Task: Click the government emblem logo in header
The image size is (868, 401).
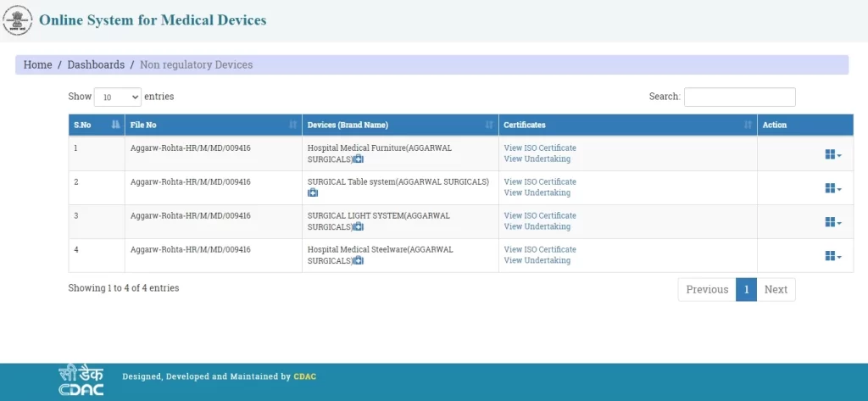Action: click(x=17, y=19)
